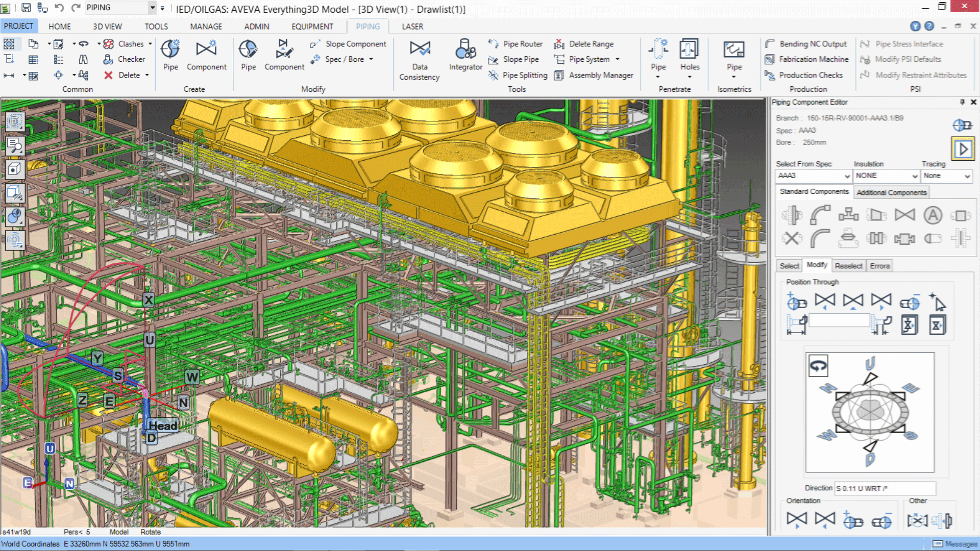980x551 pixels.
Task: Switch to the HOME ribbon tab
Action: 60,26
